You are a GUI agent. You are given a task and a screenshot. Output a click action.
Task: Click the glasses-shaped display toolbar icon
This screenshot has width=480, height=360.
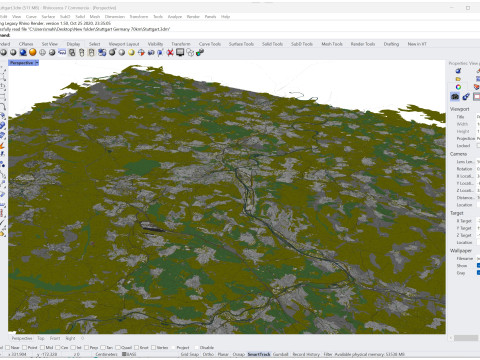[62, 52]
